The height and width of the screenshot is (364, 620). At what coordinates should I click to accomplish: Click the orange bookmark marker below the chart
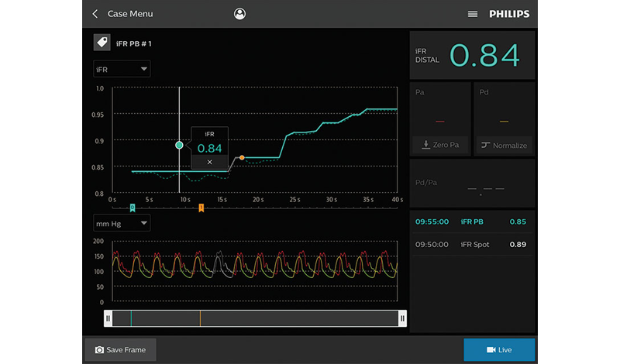pyautogui.click(x=201, y=208)
